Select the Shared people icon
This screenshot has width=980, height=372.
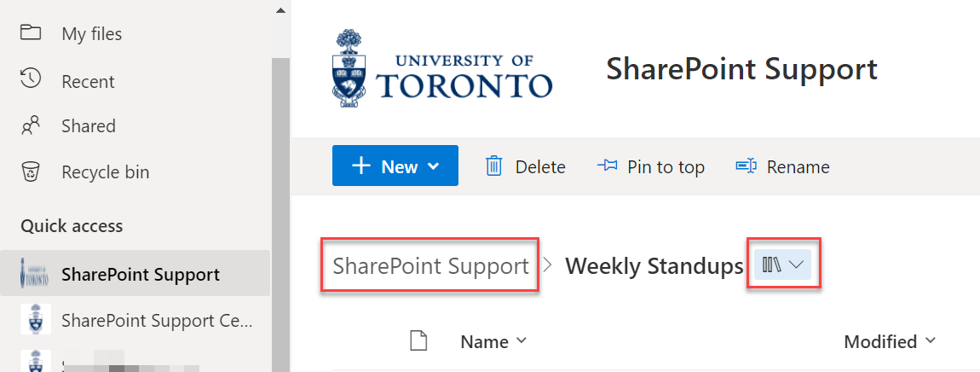(x=31, y=126)
